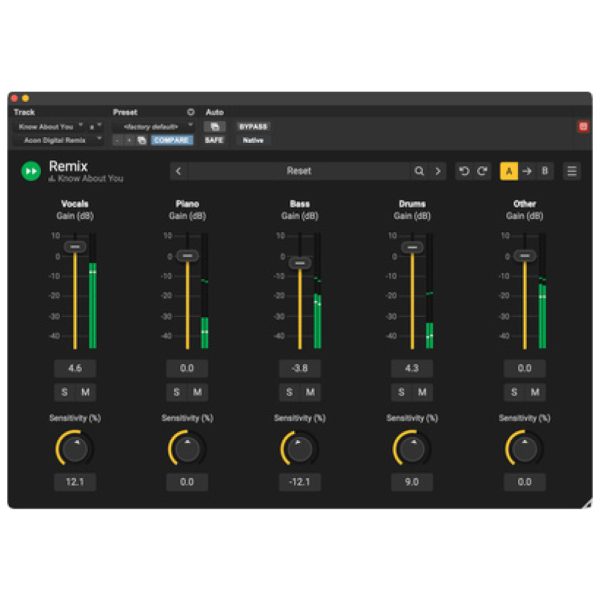Click the Drums sensitivity value 9.0
This screenshot has width=600, height=600.
[412, 482]
